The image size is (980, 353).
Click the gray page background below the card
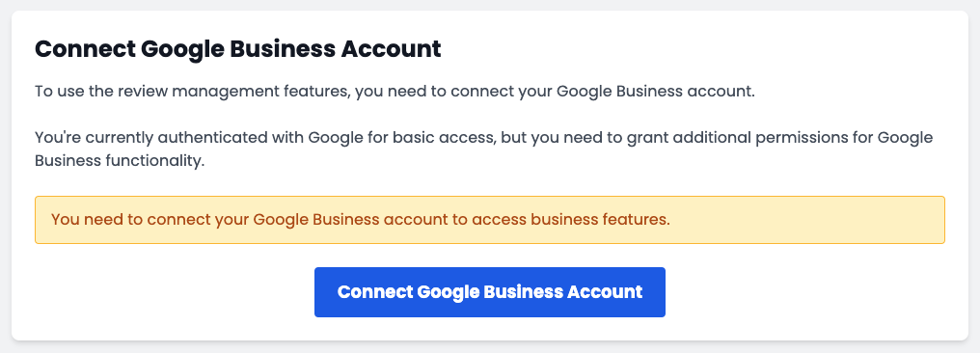click(x=490, y=347)
